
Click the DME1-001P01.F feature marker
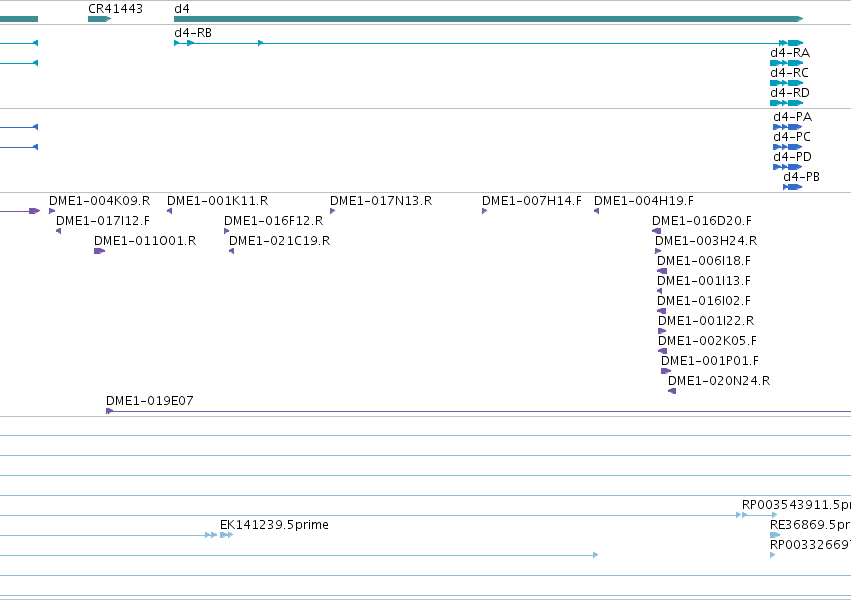pos(666,371)
